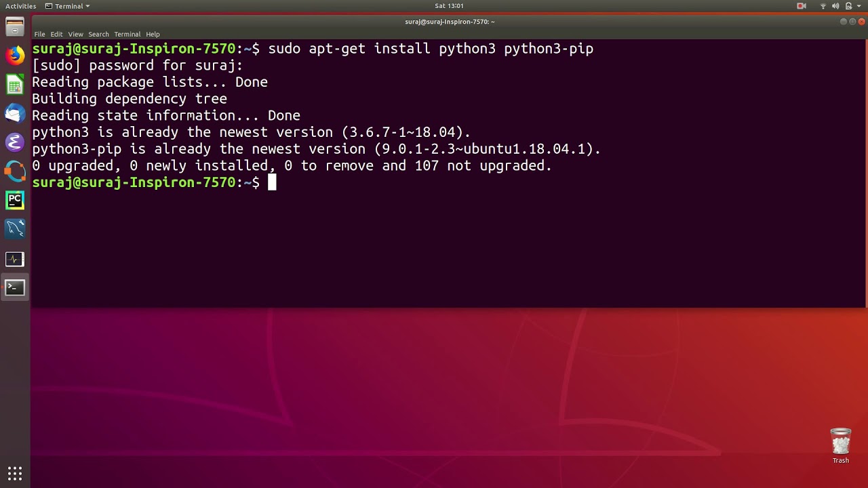The image size is (868, 488).
Task: Select the Trash icon on the desktop
Action: [x=841, y=446]
